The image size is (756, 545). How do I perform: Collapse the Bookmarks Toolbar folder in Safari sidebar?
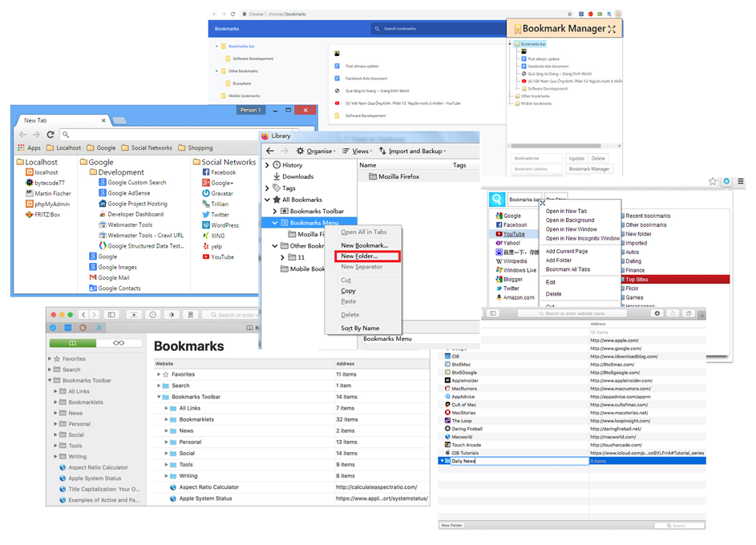[51, 381]
